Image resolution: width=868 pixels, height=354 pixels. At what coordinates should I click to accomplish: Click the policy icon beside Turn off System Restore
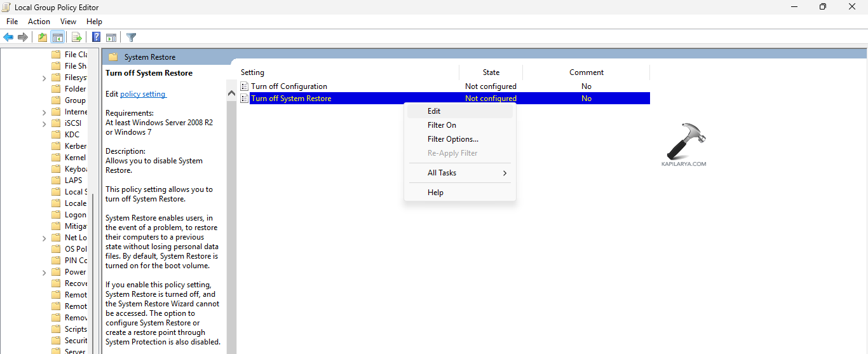pos(245,99)
